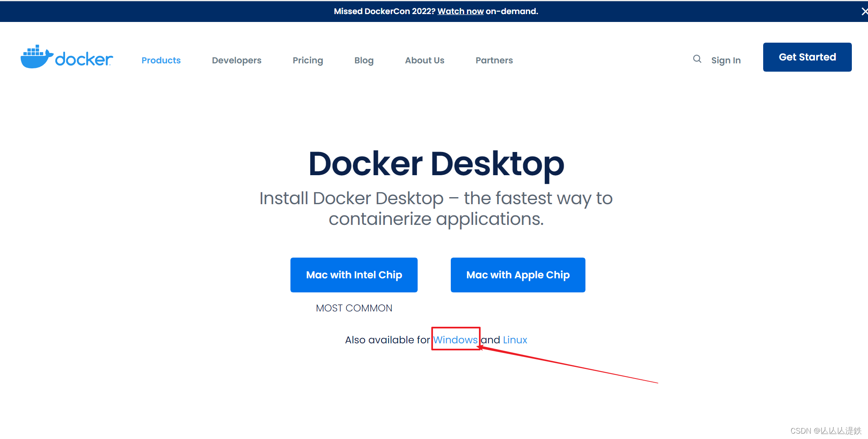Viewport: 868px width, 439px height.
Task: Follow the Linux download link
Action: tap(515, 340)
